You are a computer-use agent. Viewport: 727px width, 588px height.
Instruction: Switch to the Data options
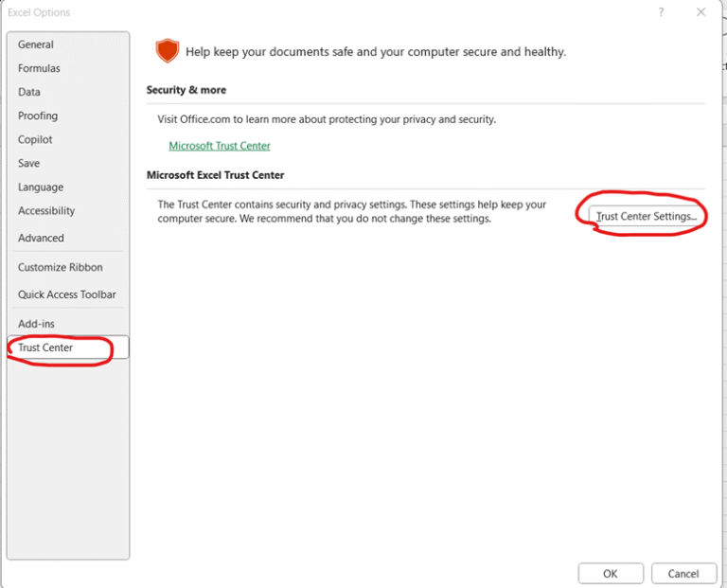click(29, 92)
